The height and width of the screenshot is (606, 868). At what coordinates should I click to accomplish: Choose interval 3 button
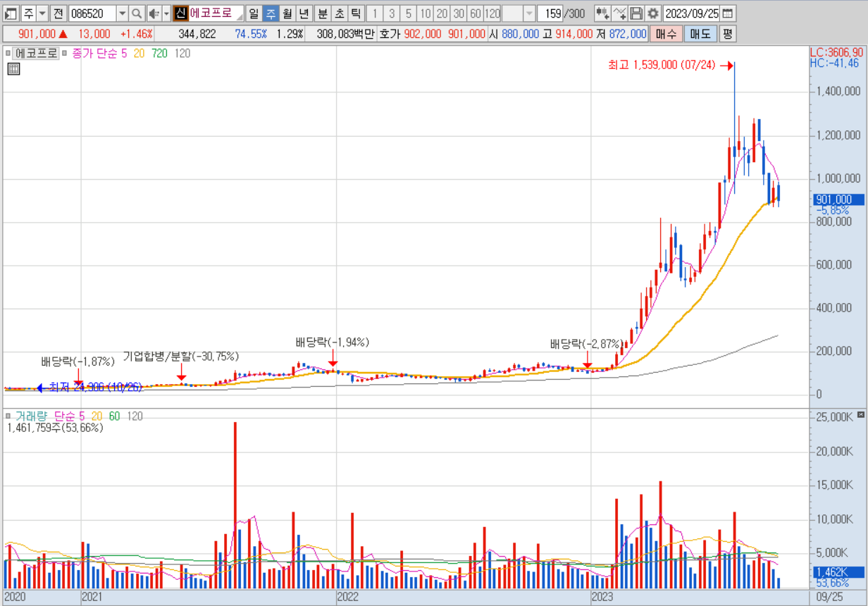point(392,13)
